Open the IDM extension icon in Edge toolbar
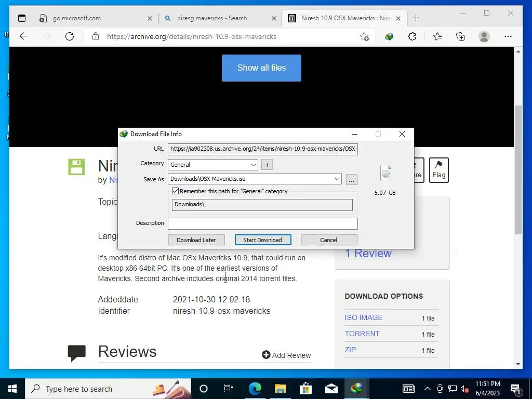 point(389,36)
